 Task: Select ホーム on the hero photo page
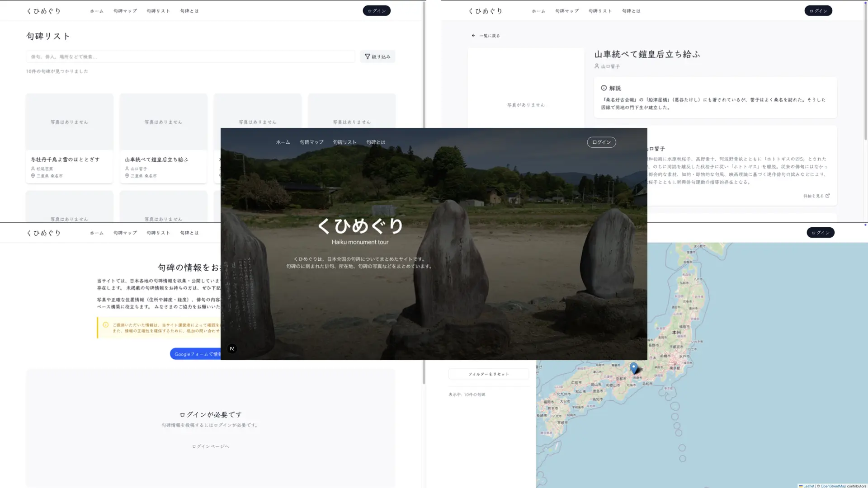tap(283, 142)
